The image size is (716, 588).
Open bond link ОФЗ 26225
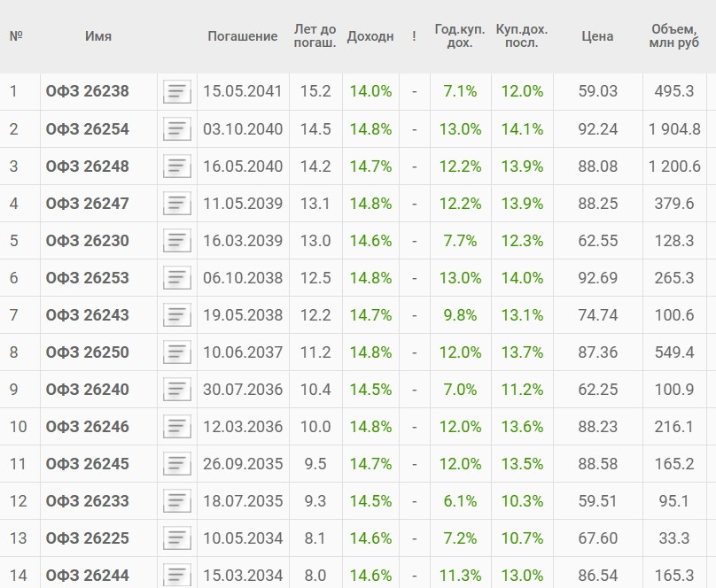(x=87, y=538)
